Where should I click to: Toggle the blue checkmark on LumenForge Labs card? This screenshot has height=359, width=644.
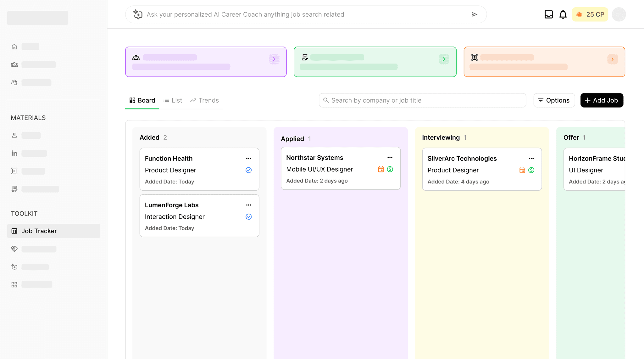tap(248, 217)
